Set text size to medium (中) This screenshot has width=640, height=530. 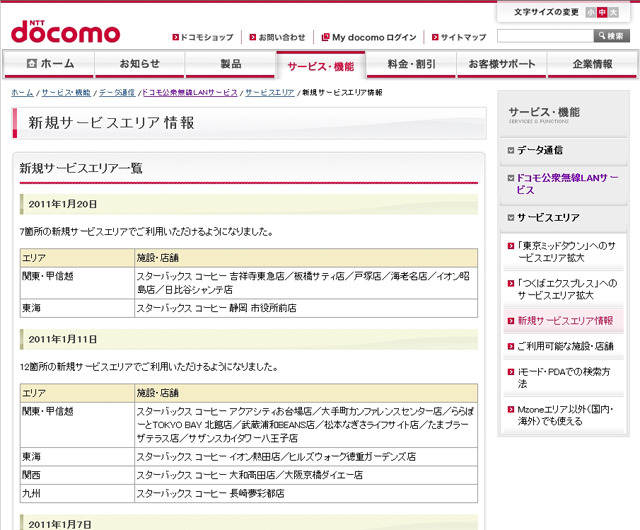pyautogui.click(x=602, y=12)
